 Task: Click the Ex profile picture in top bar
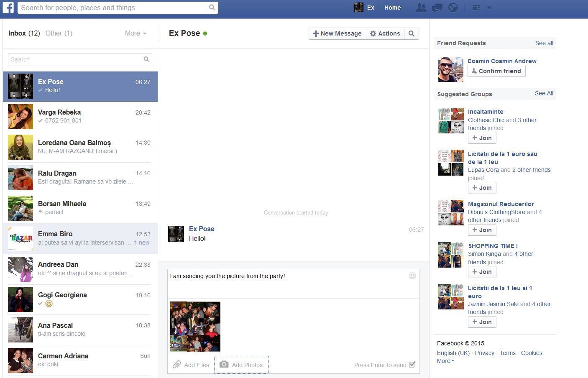[x=358, y=8]
